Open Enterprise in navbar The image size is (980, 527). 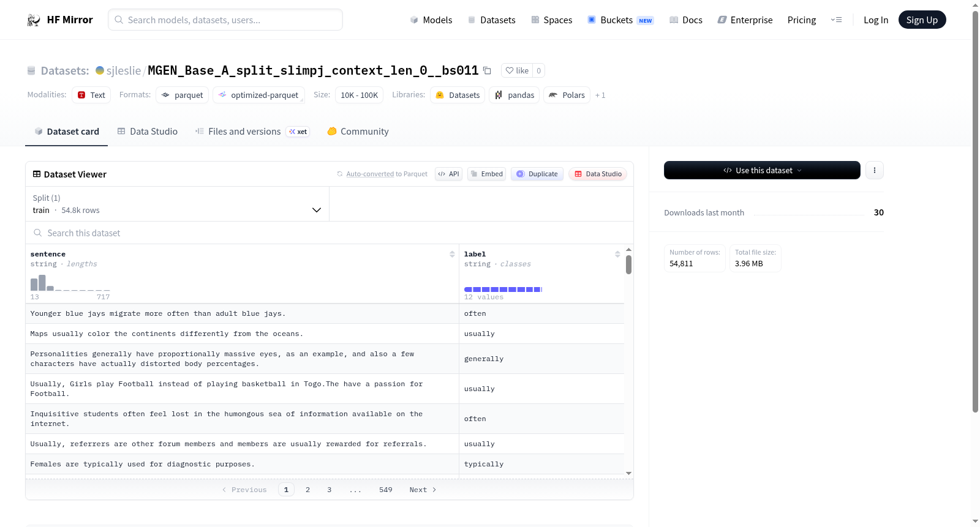point(745,20)
